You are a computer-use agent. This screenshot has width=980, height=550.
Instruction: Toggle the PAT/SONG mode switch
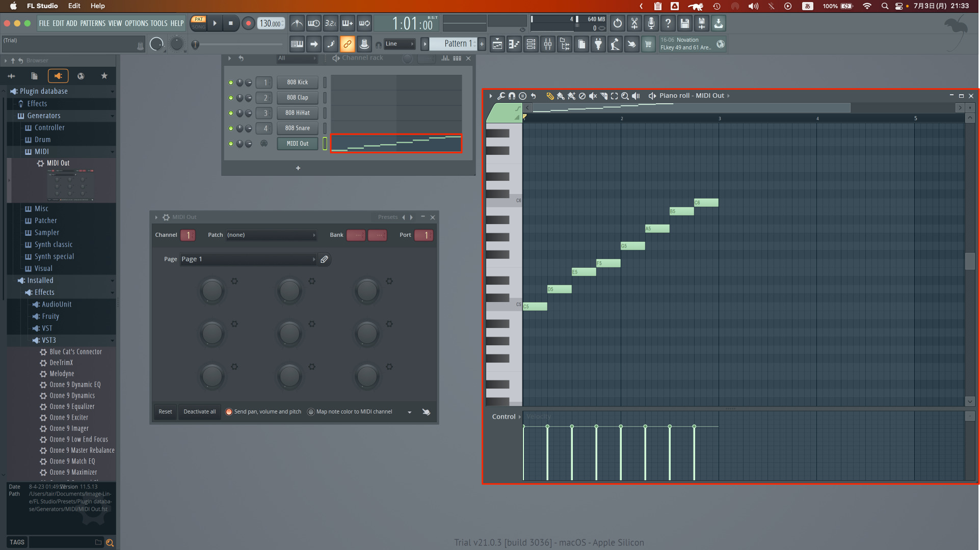point(199,23)
